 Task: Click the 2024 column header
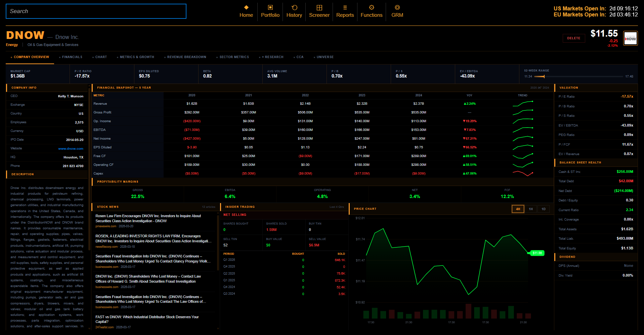tap(419, 95)
